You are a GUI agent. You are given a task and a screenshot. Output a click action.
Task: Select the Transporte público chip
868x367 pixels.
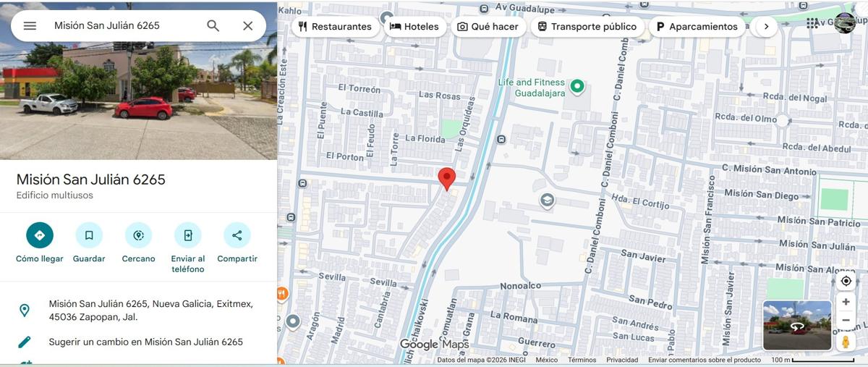[587, 27]
